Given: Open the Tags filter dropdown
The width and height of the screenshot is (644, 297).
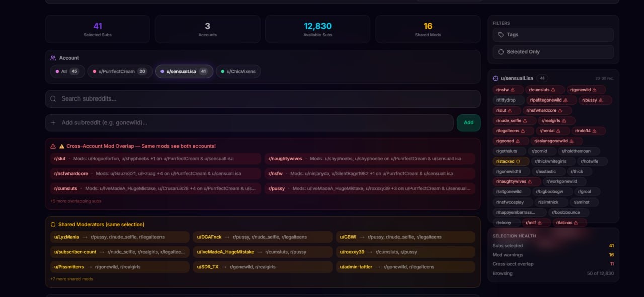Looking at the screenshot, I should [x=552, y=34].
